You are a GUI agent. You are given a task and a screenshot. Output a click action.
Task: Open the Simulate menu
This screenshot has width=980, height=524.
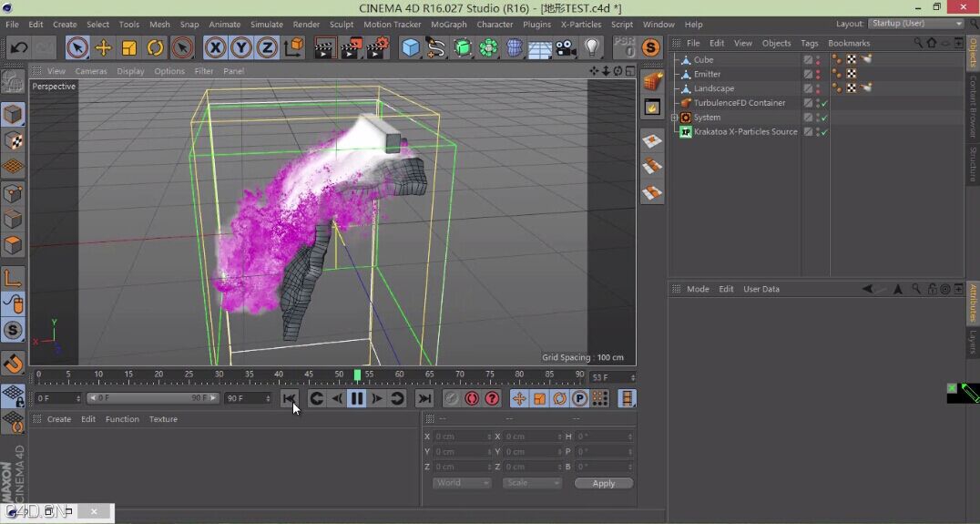[267, 25]
